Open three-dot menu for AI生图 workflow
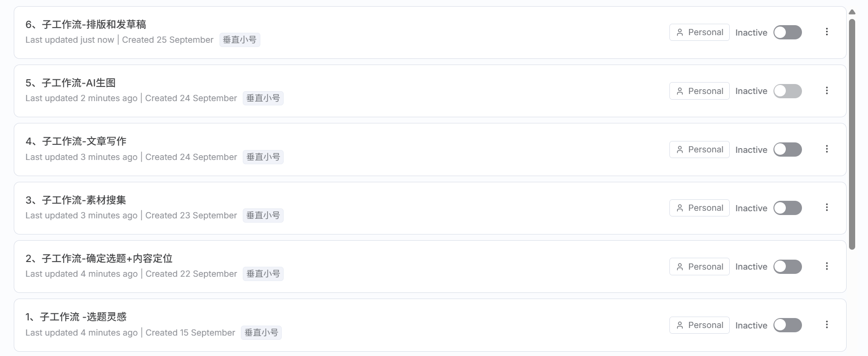 (x=827, y=91)
